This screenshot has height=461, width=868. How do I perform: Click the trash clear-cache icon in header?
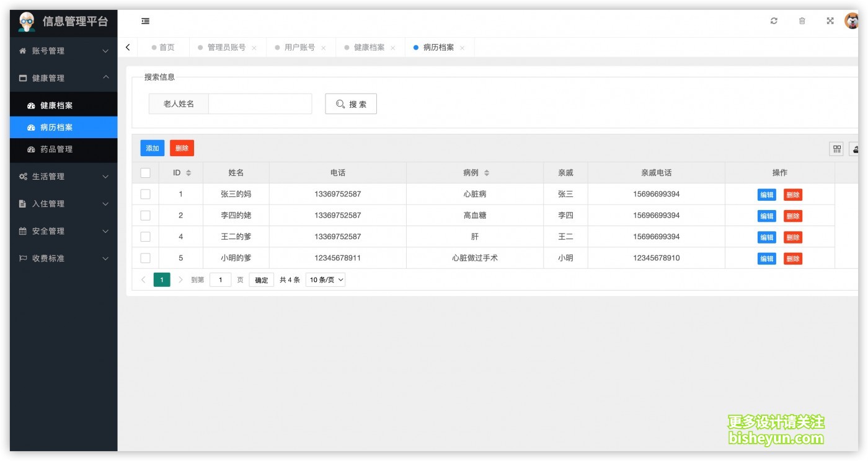(802, 21)
